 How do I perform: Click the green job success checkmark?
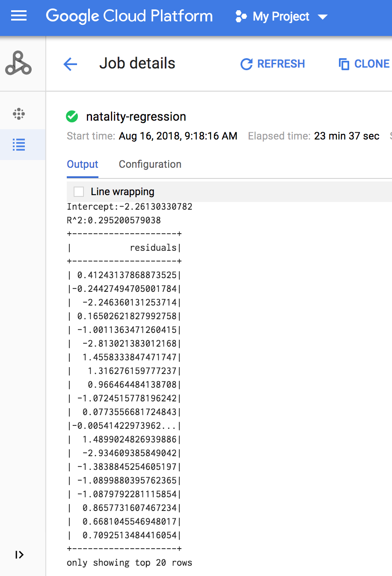click(72, 116)
